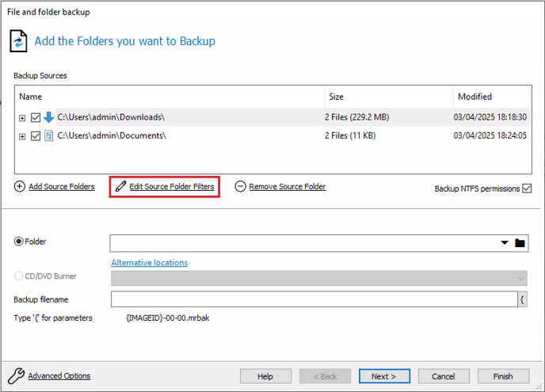Click the Documents folder file icon
This screenshot has height=392, width=545.
tap(48, 136)
